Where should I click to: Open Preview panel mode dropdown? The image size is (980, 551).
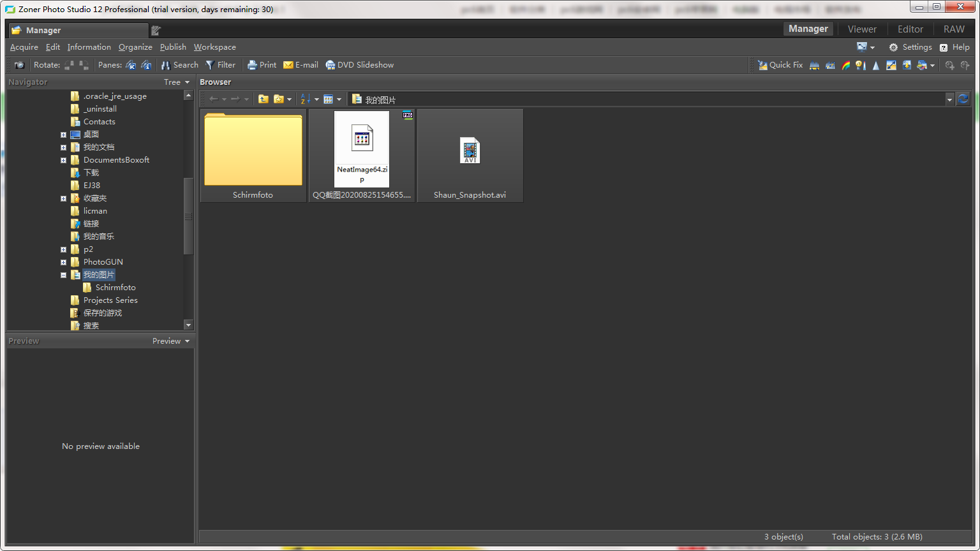pos(171,341)
